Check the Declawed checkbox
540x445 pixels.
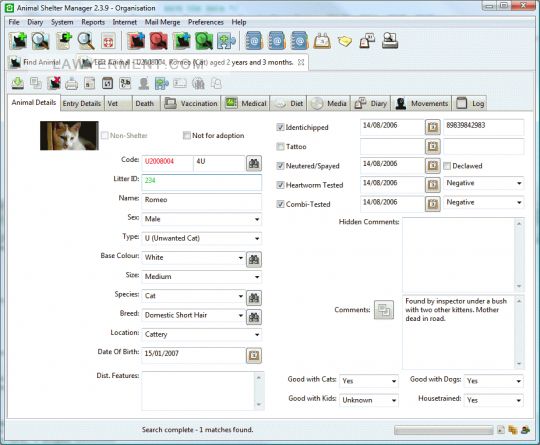coord(447,166)
